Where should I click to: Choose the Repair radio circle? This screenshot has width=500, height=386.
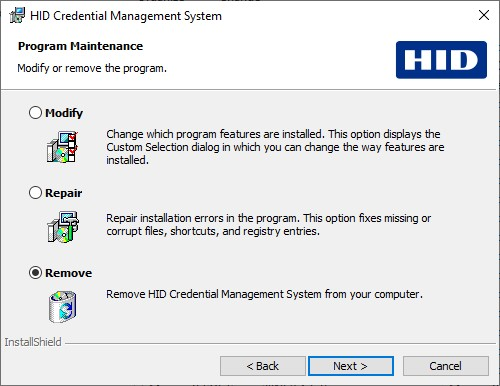(35, 193)
